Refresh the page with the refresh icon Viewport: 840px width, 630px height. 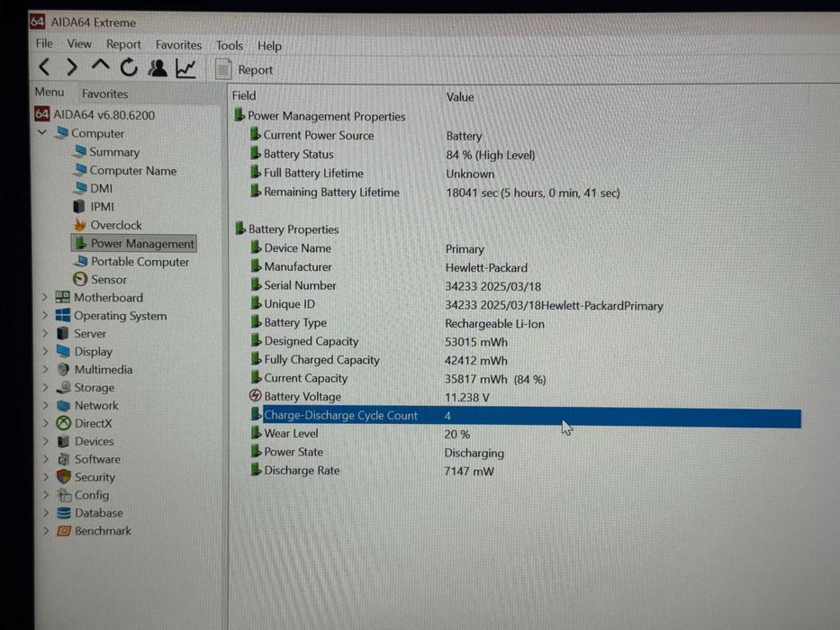point(129,67)
